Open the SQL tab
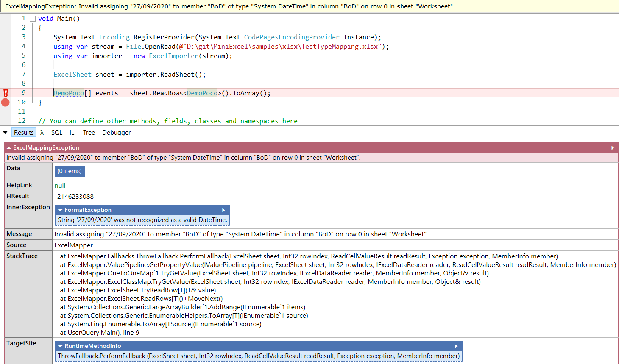This screenshot has width=619, height=364. pos(56,132)
